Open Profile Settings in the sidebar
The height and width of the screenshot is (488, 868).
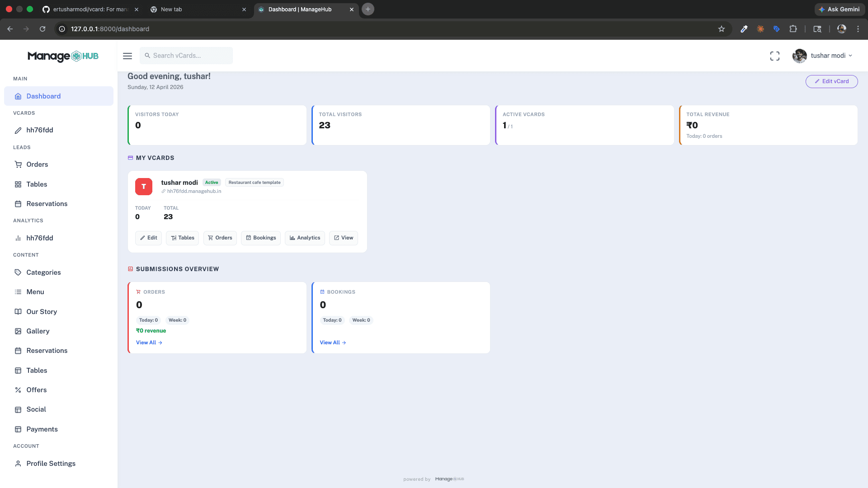[x=59, y=464]
